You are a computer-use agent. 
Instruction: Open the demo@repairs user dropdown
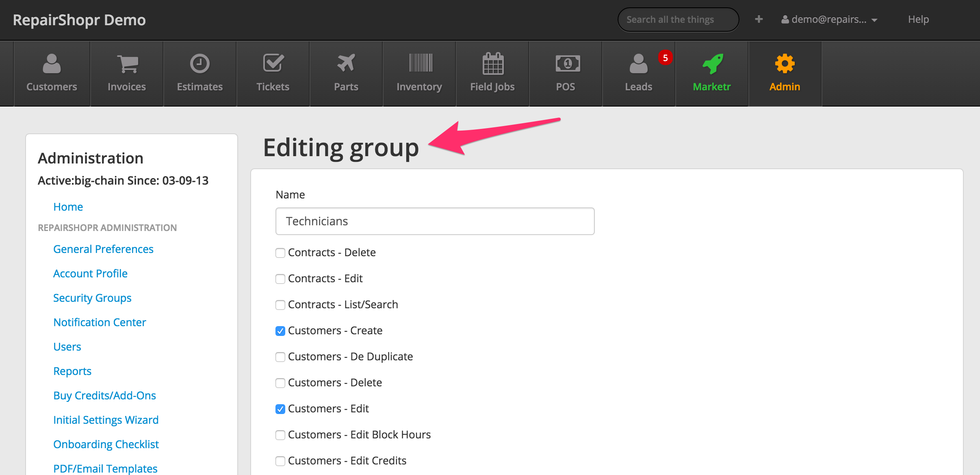829,20
